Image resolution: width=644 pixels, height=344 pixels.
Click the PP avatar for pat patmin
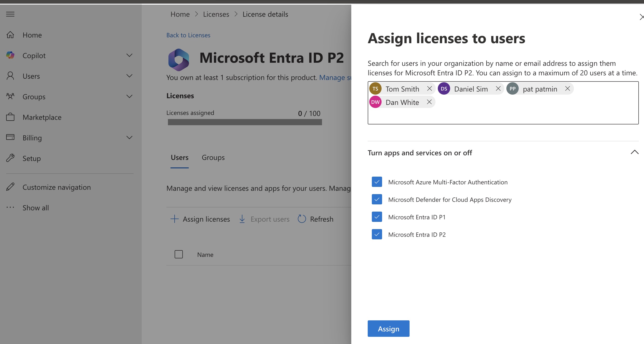513,89
